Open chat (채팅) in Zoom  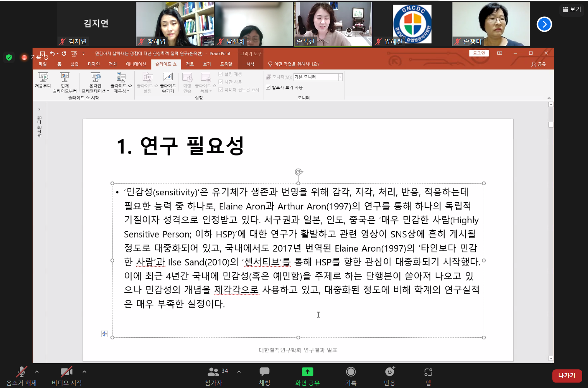point(265,376)
